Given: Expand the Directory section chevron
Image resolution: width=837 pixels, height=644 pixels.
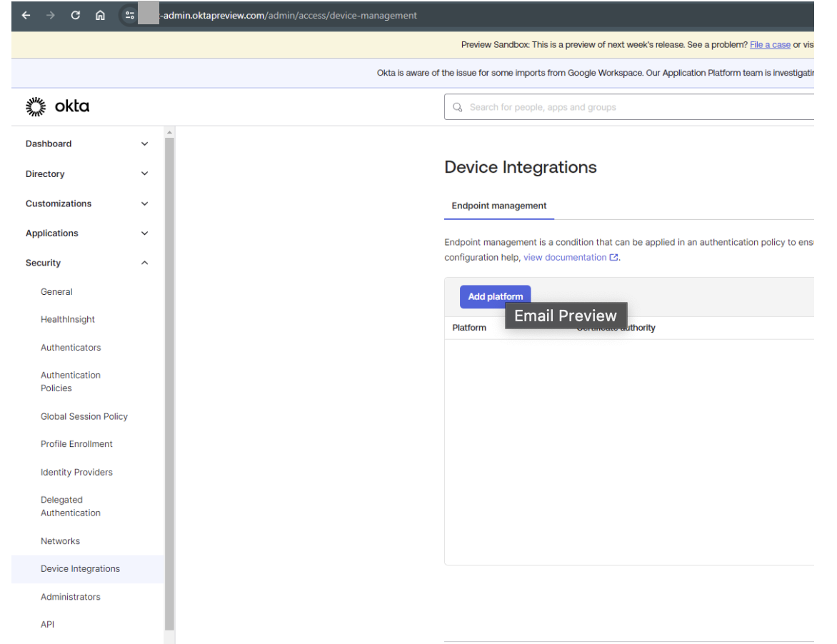Looking at the screenshot, I should coord(145,174).
